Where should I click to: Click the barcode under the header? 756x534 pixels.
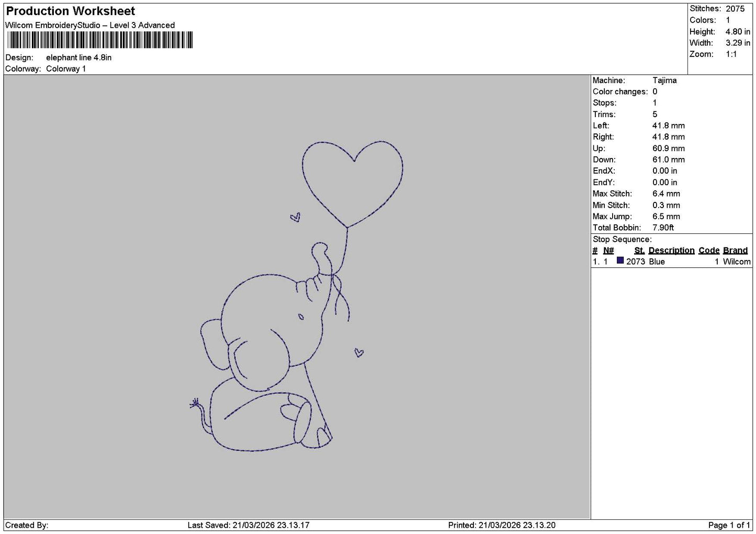coord(99,40)
